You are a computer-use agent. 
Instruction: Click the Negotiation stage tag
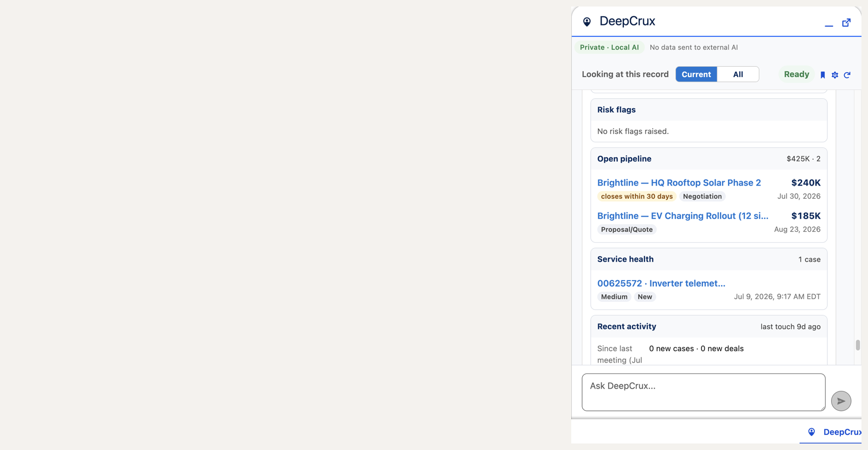(703, 197)
